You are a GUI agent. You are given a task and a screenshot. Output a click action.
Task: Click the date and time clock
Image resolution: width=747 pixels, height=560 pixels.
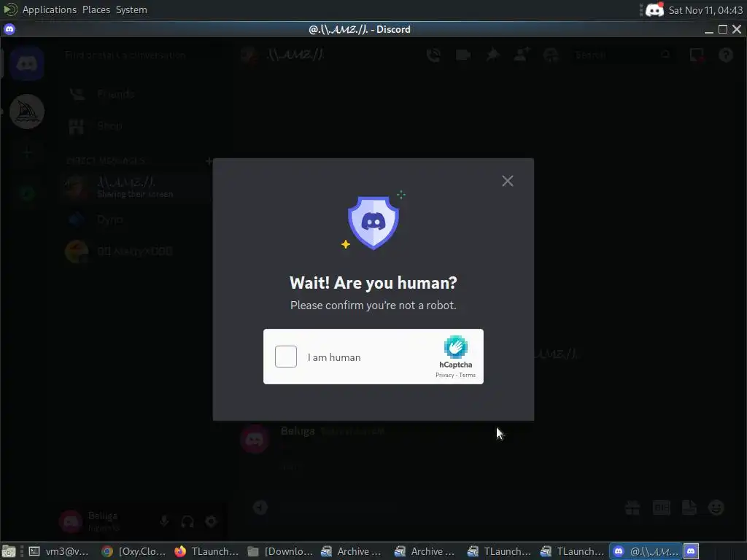(705, 10)
